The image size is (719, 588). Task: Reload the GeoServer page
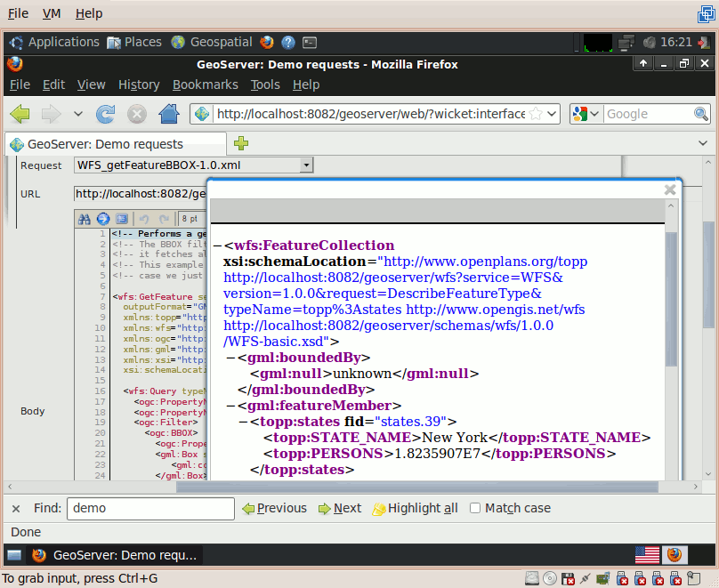[106, 114]
